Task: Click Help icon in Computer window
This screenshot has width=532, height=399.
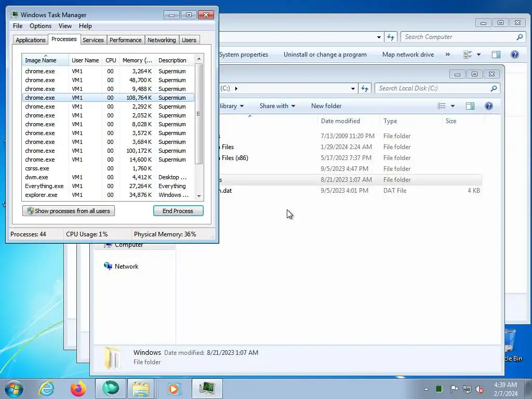Action: pyautogui.click(x=515, y=55)
